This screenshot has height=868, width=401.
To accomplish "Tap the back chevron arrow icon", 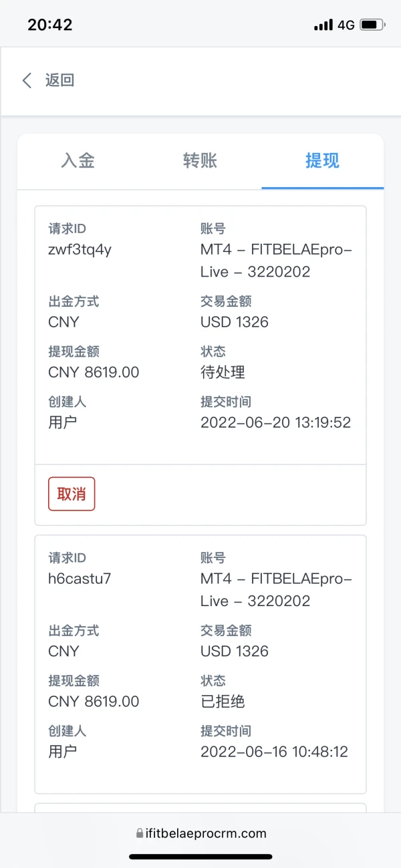I will pyautogui.click(x=27, y=81).
